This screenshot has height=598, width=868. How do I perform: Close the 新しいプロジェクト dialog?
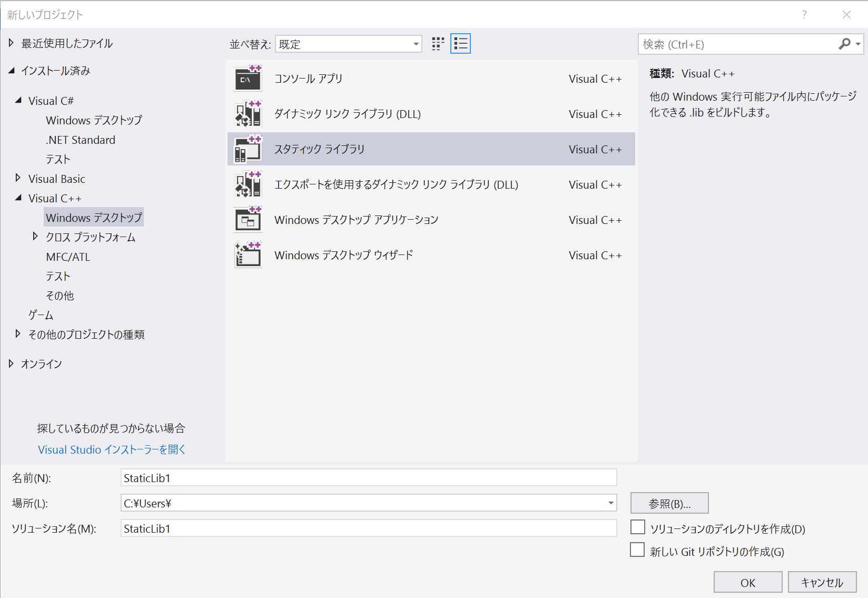[x=846, y=15]
